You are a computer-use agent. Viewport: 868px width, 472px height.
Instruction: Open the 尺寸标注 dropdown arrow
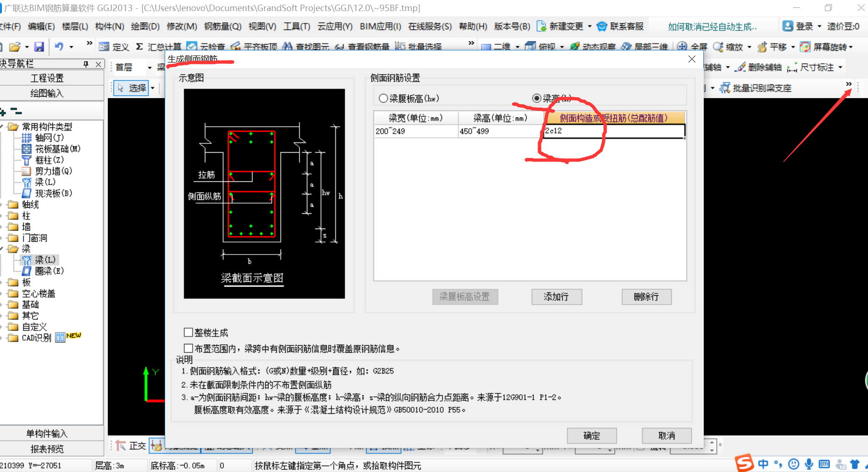tap(840, 67)
